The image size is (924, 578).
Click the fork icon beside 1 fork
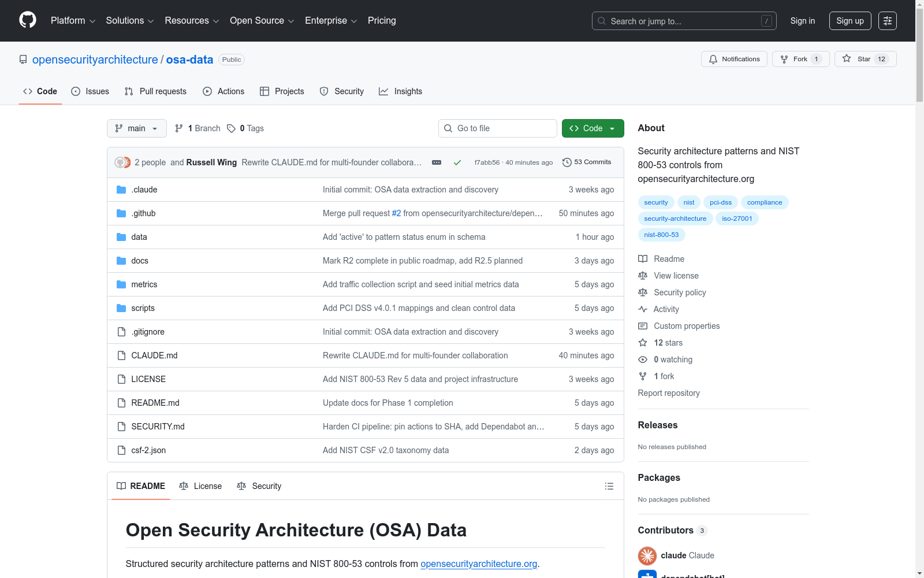tap(643, 376)
